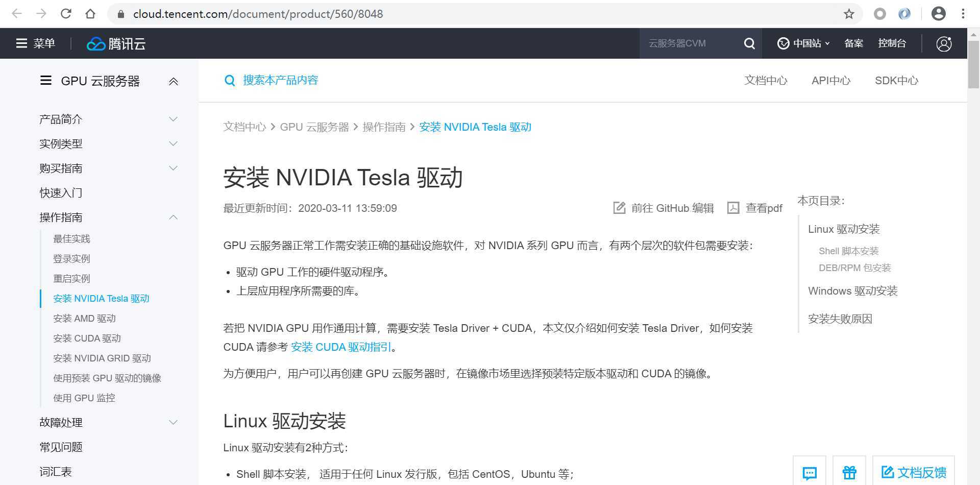This screenshot has width=980, height=485.
Task: Bookmark this page with the star icon
Action: (x=849, y=14)
